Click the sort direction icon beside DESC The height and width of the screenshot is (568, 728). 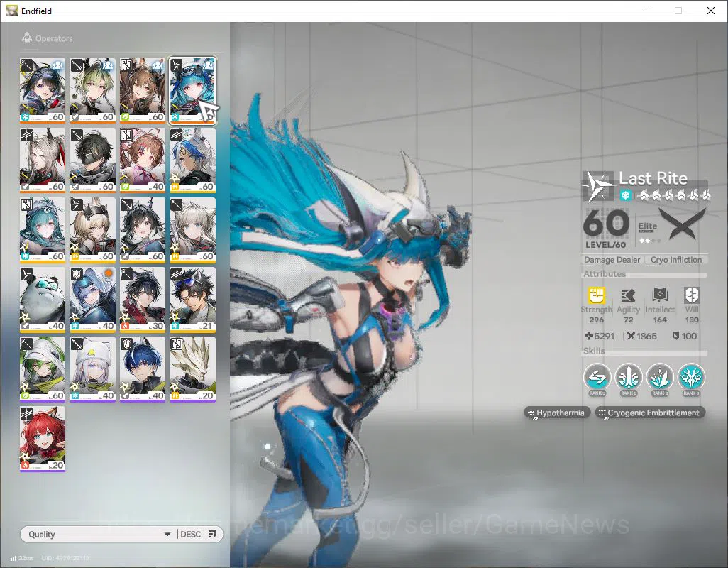tap(213, 534)
